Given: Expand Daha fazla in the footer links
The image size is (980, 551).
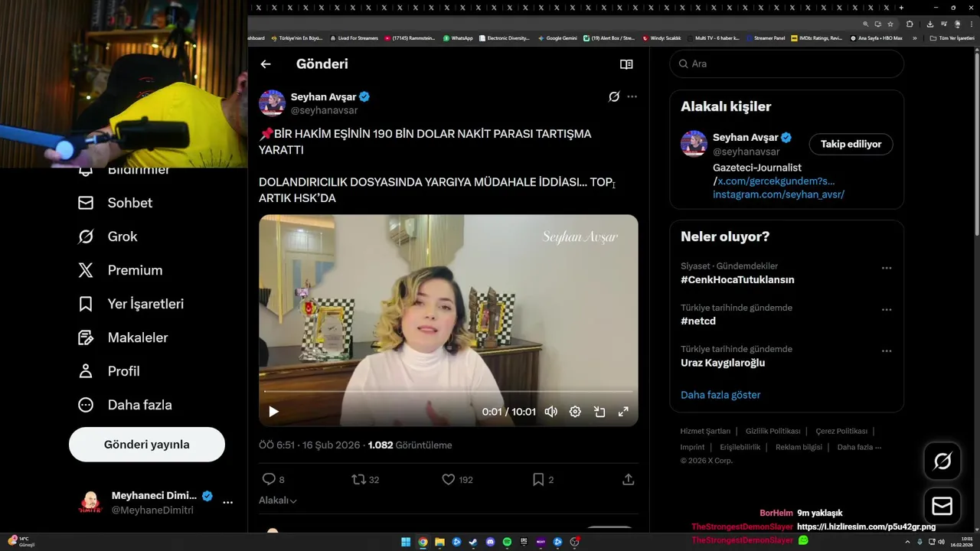Looking at the screenshot, I should (x=859, y=447).
